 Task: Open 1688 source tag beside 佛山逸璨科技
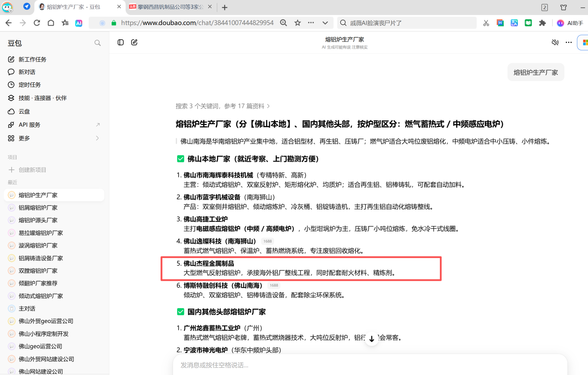[x=267, y=241]
